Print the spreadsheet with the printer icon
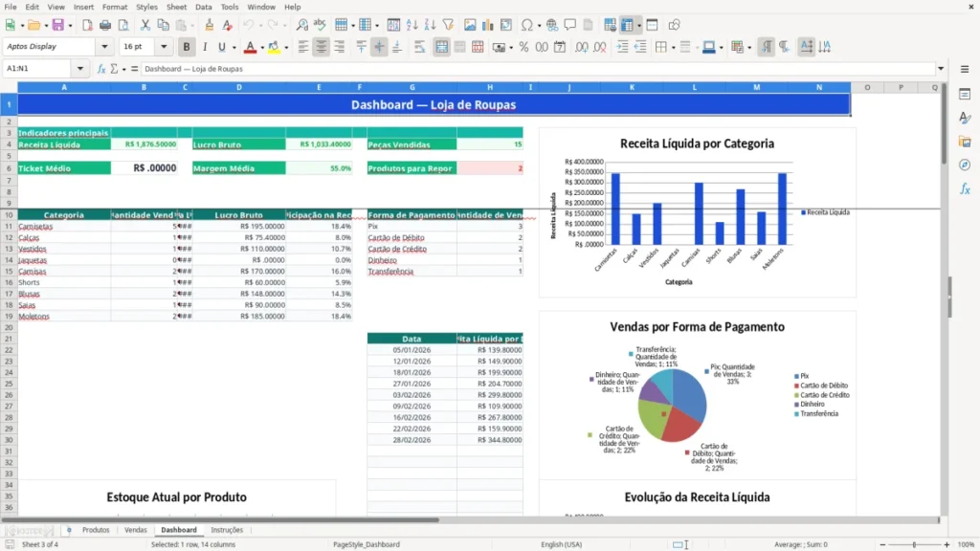980x551 pixels. (x=105, y=25)
